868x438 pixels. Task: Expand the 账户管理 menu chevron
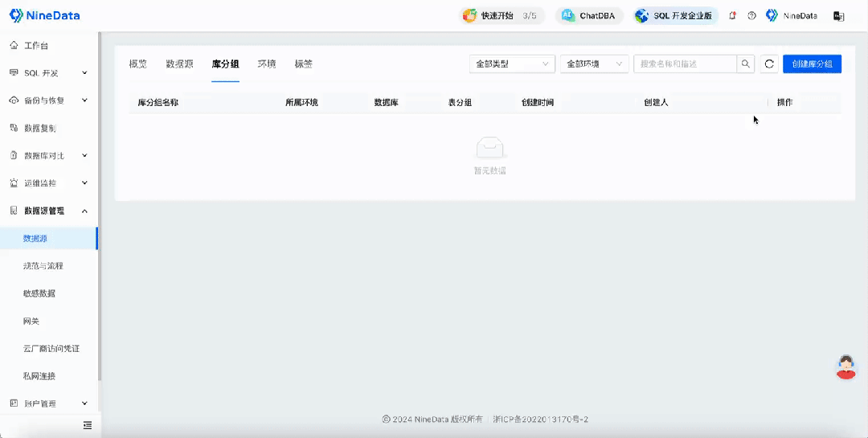(x=84, y=403)
